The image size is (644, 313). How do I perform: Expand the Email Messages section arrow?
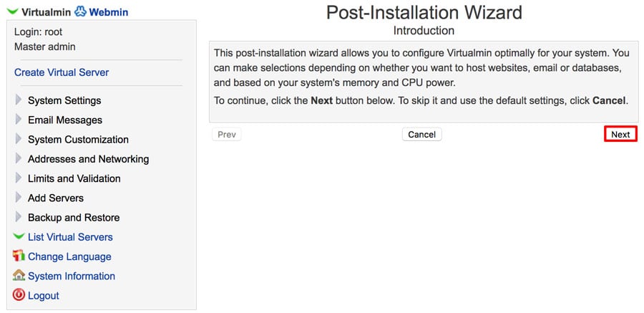click(x=19, y=120)
